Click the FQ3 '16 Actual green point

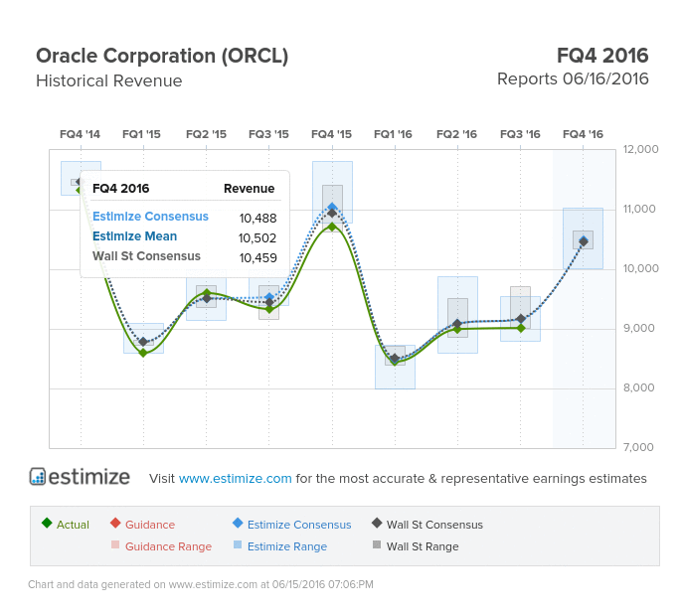click(x=521, y=328)
